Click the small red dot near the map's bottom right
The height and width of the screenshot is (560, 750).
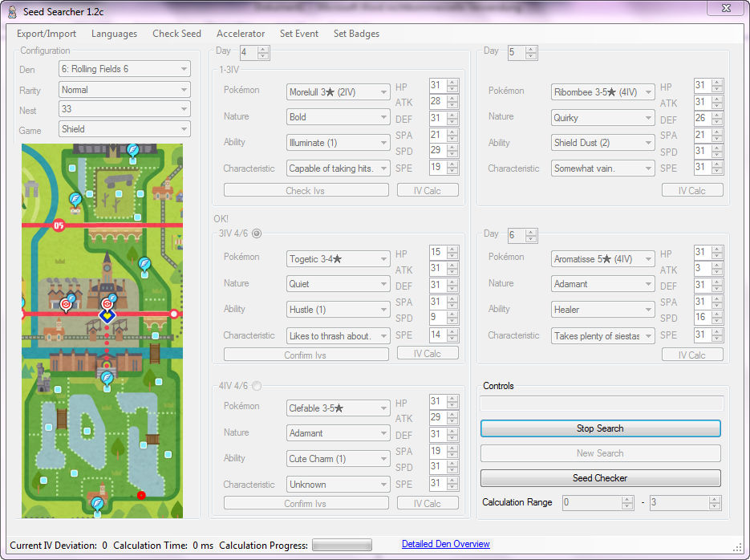[140, 495]
